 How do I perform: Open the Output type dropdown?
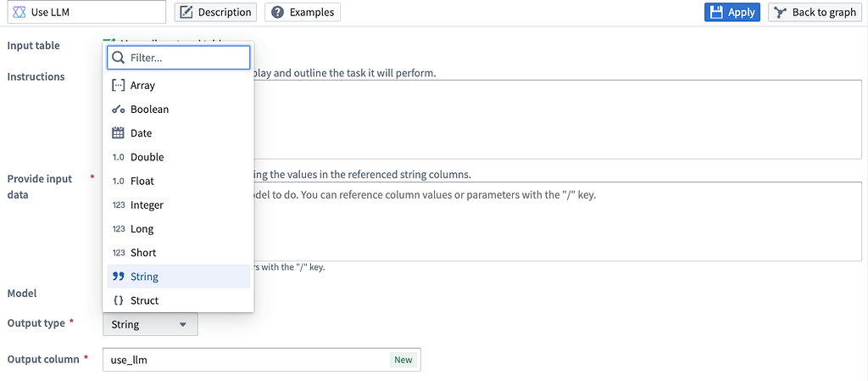click(x=150, y=324)
